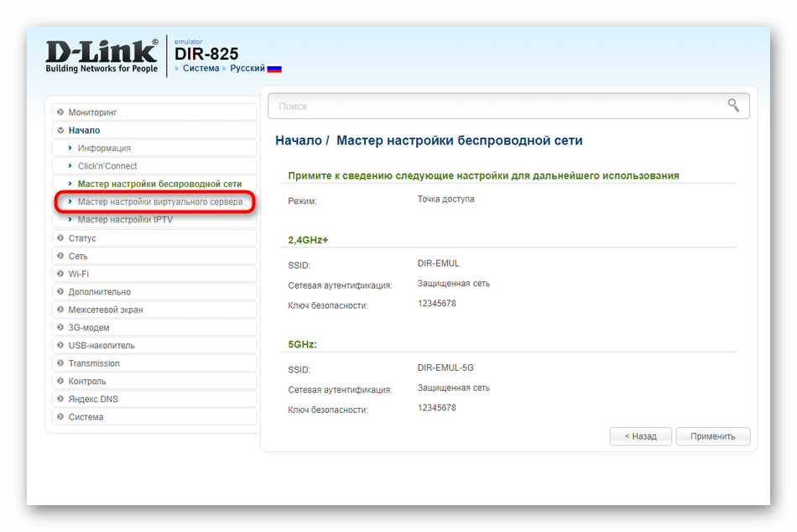Click the D-Link logo
The image size is (797, 532).
click(102, 55)
